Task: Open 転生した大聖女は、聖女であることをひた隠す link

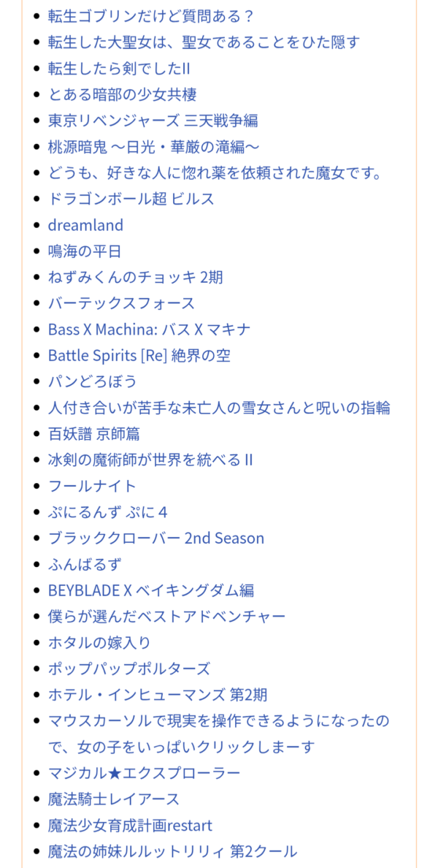Action: click(x=204, y=42)
